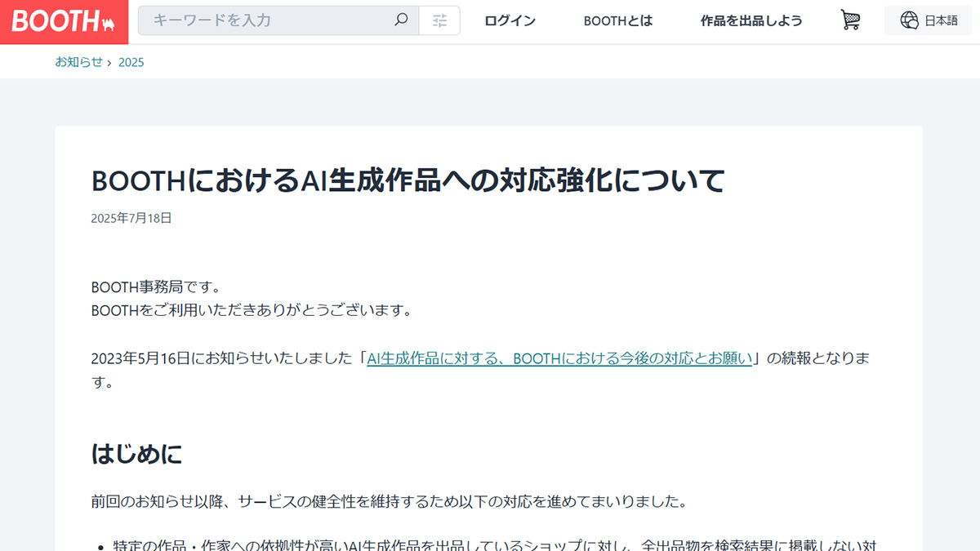The height and width of the screenshot is (551, 980).
Task: Click inside the keyword search input field
Action: point(261,20)
